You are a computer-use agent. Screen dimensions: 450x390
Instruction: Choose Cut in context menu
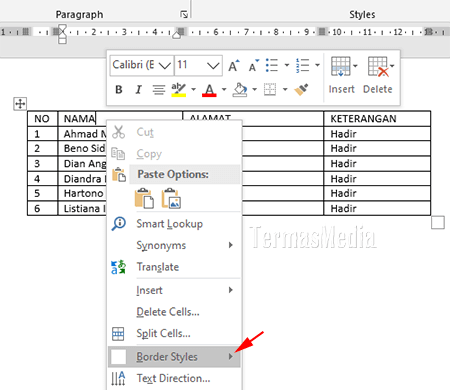(x=174, y=132)
